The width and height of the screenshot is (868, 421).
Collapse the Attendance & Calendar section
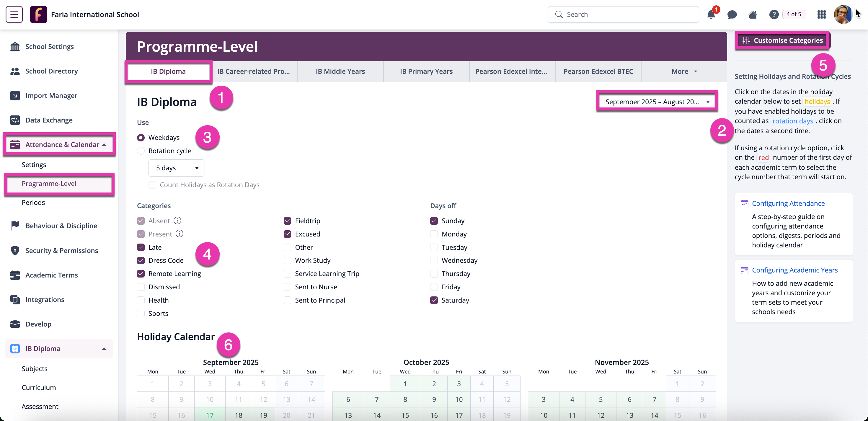point(105,145)
